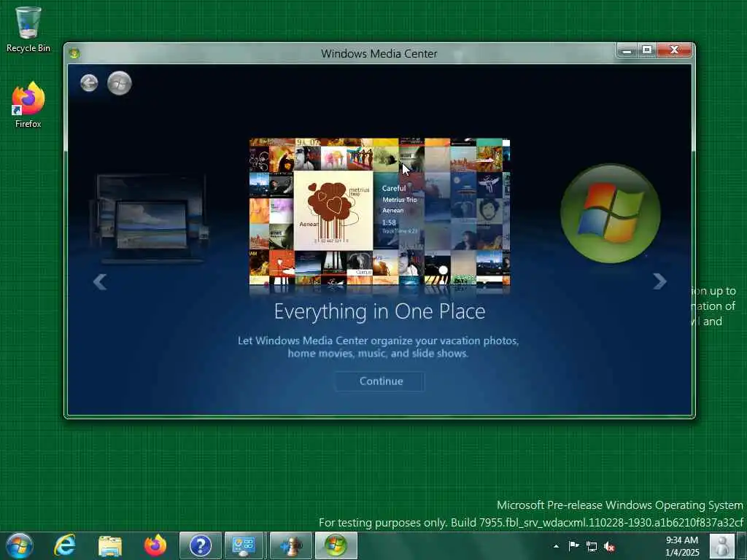Click the muted volume tray icon
The image size is (747, 560).
609,546
